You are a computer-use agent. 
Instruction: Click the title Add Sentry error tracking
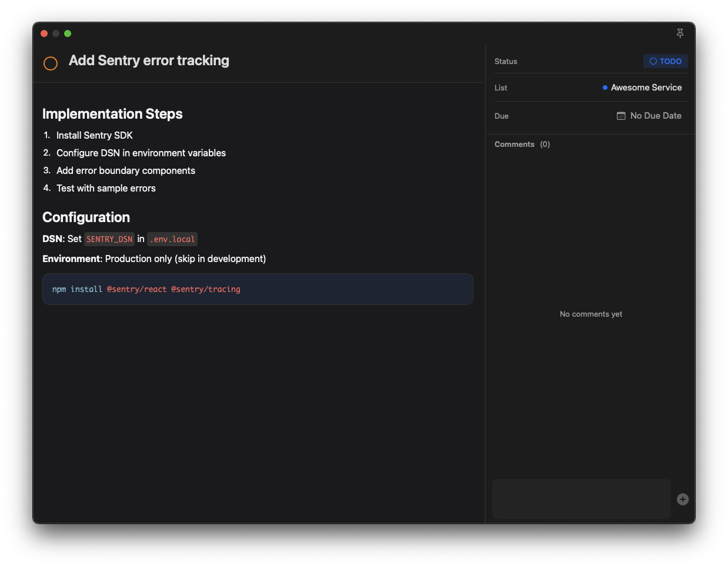(149, 61)
